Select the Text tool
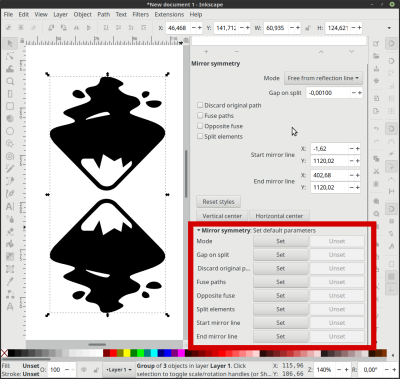The height and width of the screenshot is (379, 400). 10,206
